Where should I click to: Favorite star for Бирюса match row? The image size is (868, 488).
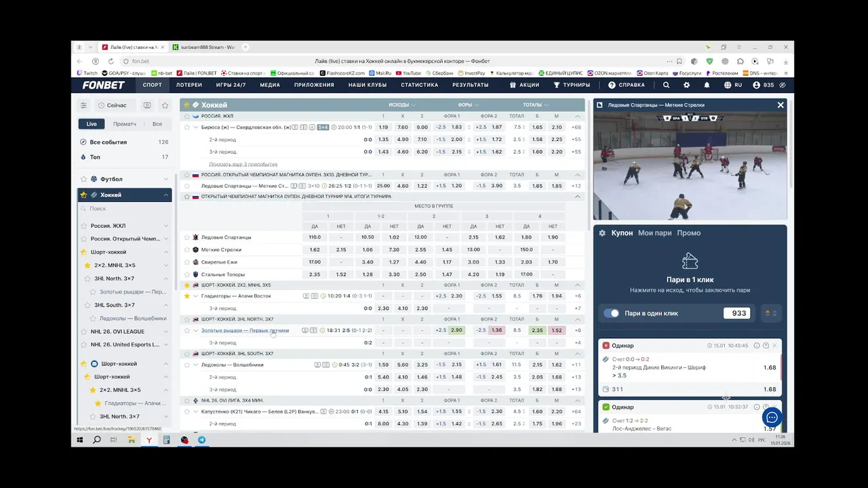tap(187, 127)
